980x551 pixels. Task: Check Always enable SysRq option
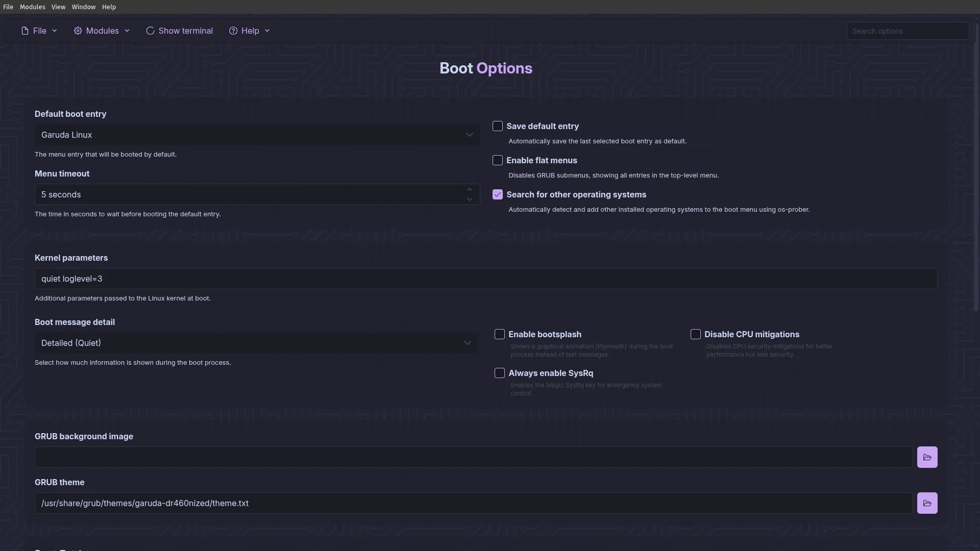pyautogui.click(x=500, y=373)
